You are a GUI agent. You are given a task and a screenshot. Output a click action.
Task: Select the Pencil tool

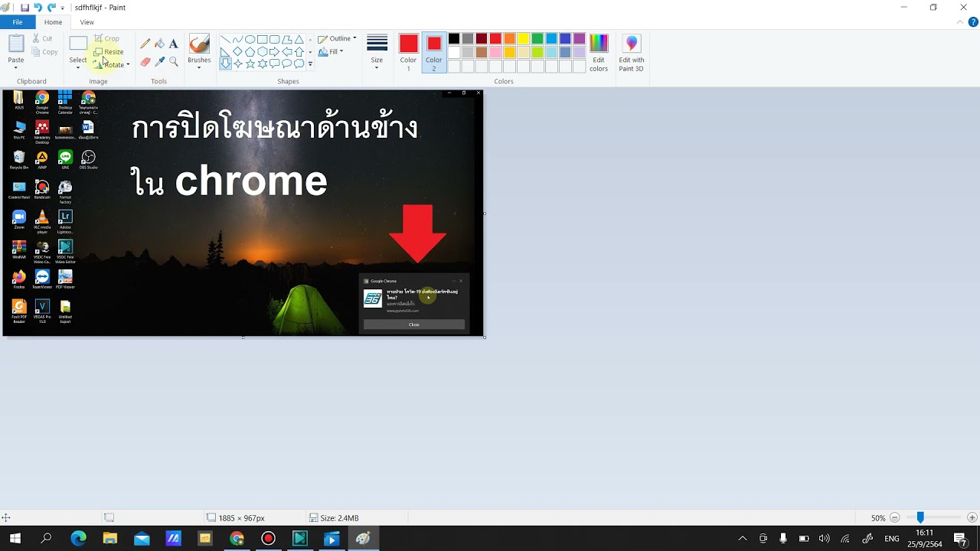pyautogui.click(x=145, y=44)
